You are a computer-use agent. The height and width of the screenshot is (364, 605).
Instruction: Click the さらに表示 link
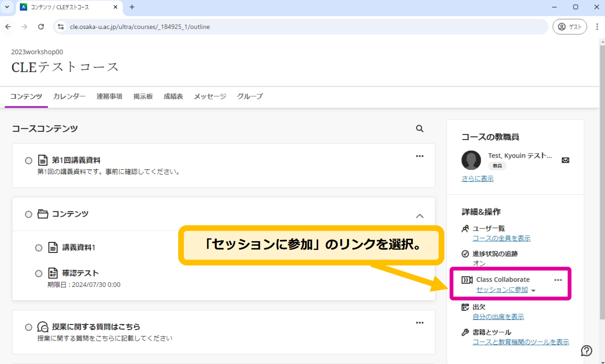point(478,179)
